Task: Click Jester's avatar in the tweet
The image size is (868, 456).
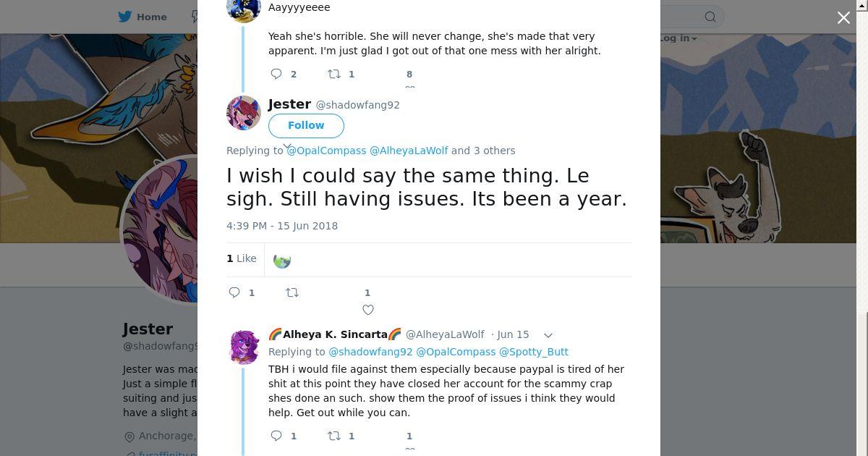Action: tap(244, 113)
